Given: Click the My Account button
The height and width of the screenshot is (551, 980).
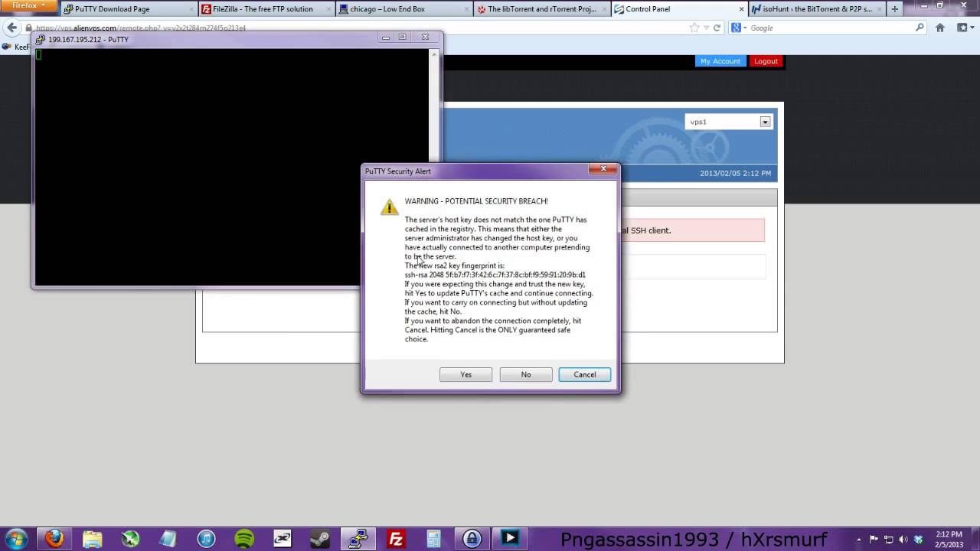Looking at the screenshot, I should tap(720, 61).
